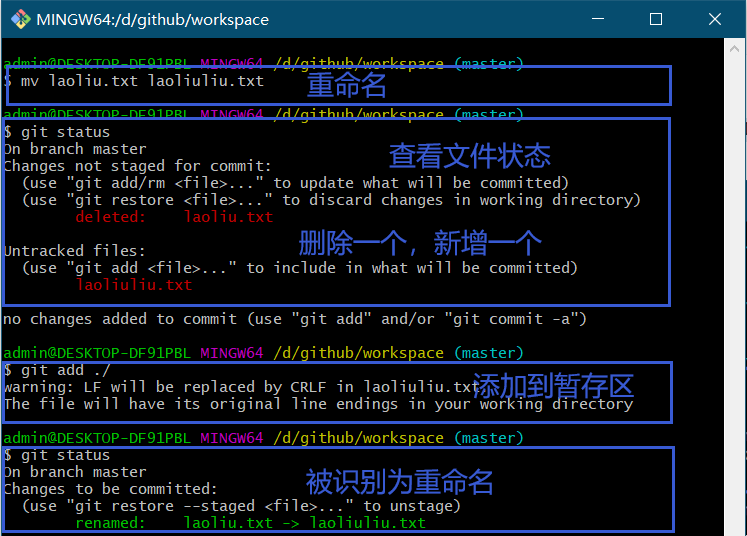The image size is (747, 536).
Task: Click the 'mv laoliu.txt laoliuliu.txt' command line
Action: coord(134,81)
